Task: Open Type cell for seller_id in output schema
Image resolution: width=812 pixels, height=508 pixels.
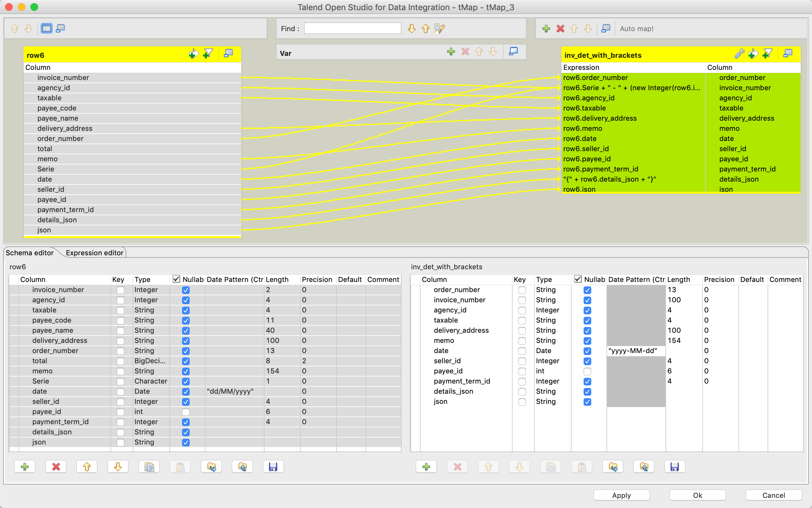Action: click(553, 361)
